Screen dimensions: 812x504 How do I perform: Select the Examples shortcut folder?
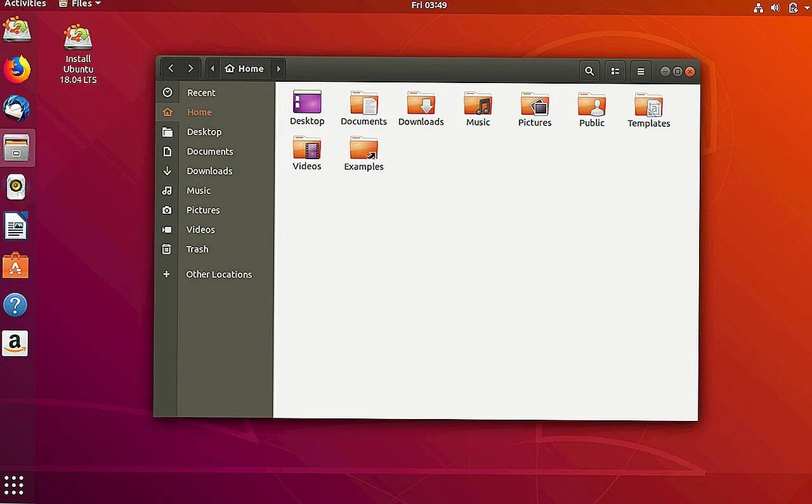tap(364, 148)
